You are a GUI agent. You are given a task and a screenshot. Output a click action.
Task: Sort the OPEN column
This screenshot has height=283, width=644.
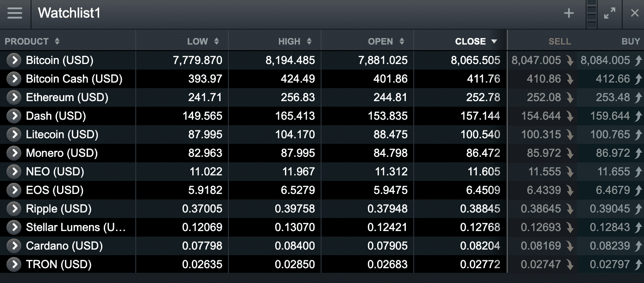tap(386, 41)
